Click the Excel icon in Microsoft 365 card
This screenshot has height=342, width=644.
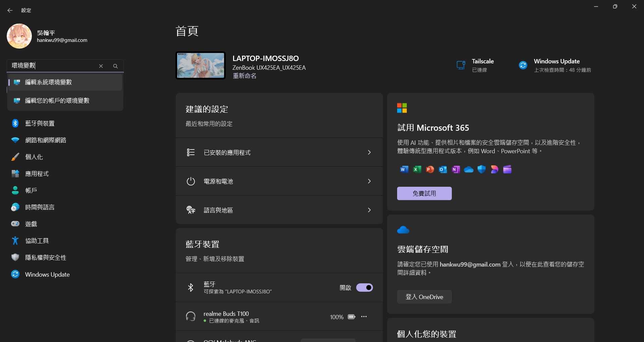pos(417,169)
